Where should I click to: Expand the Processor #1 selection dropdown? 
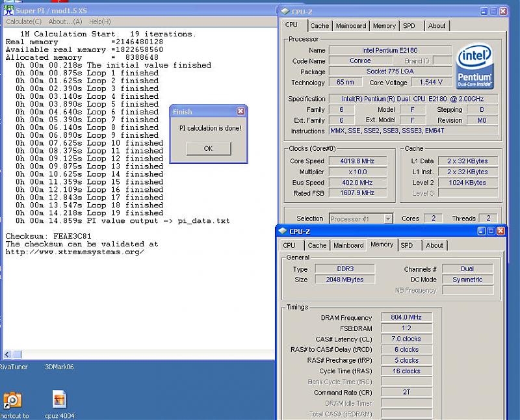[387, 219]
